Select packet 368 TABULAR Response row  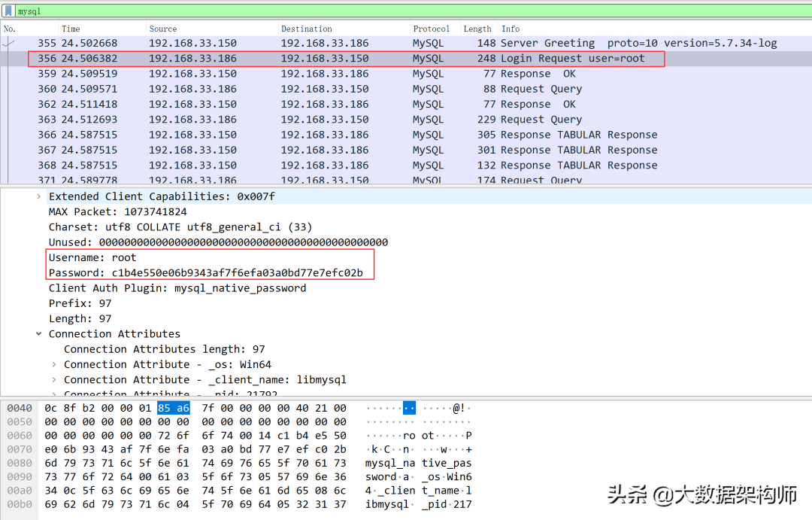(x=406, y=166)
